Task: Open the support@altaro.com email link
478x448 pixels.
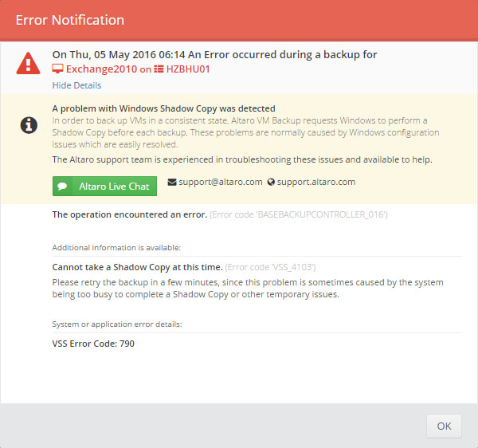Action: [x=221, y=182]
